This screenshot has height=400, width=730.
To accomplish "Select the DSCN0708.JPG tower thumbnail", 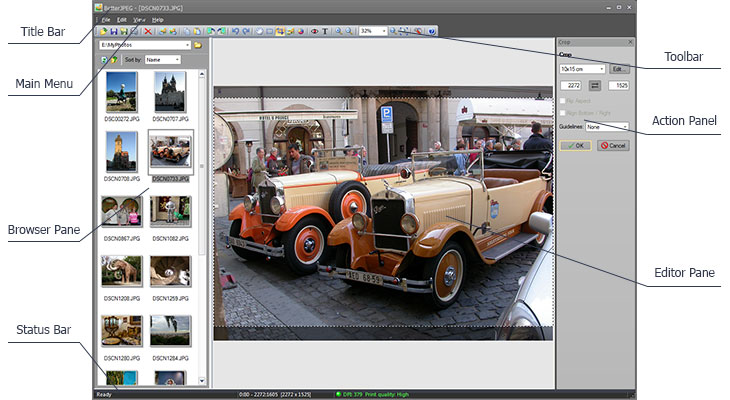I will pyautogui.click(x=122, y=152).
